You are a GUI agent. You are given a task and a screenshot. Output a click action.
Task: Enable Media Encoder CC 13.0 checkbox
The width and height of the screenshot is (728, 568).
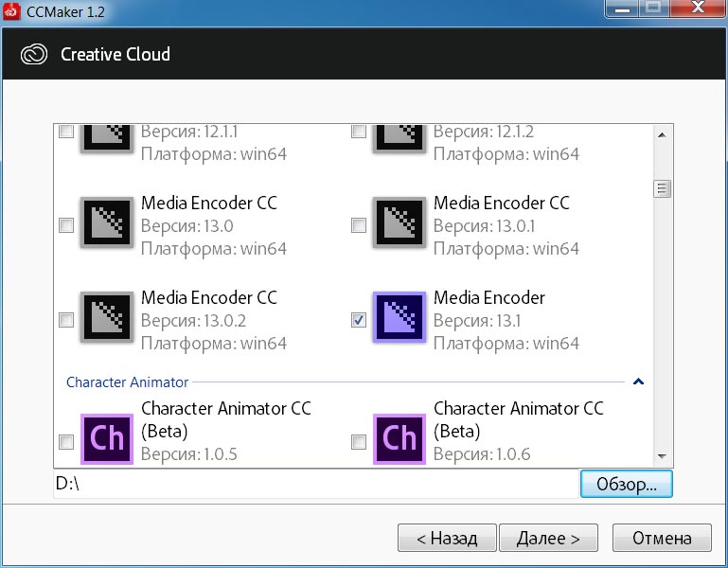click(x=66, y=225)
